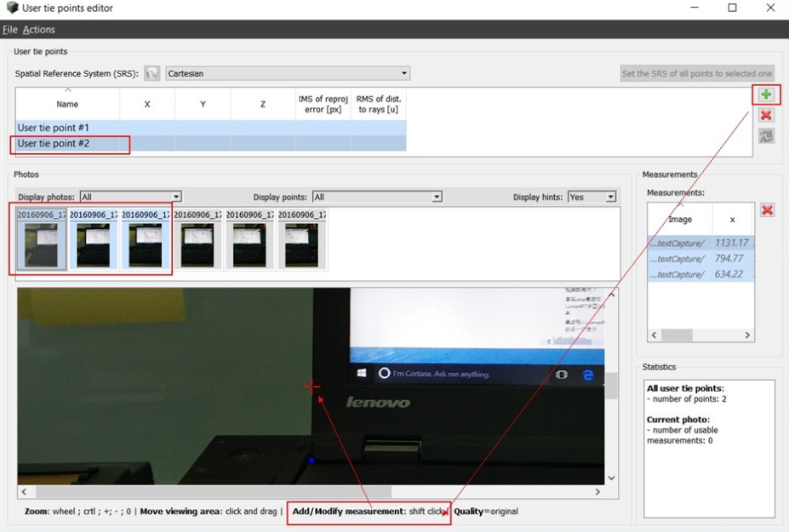Select the 1131.17 measurement row
The height and width of the screenshot is (532, 789).
tap(700, 243)
